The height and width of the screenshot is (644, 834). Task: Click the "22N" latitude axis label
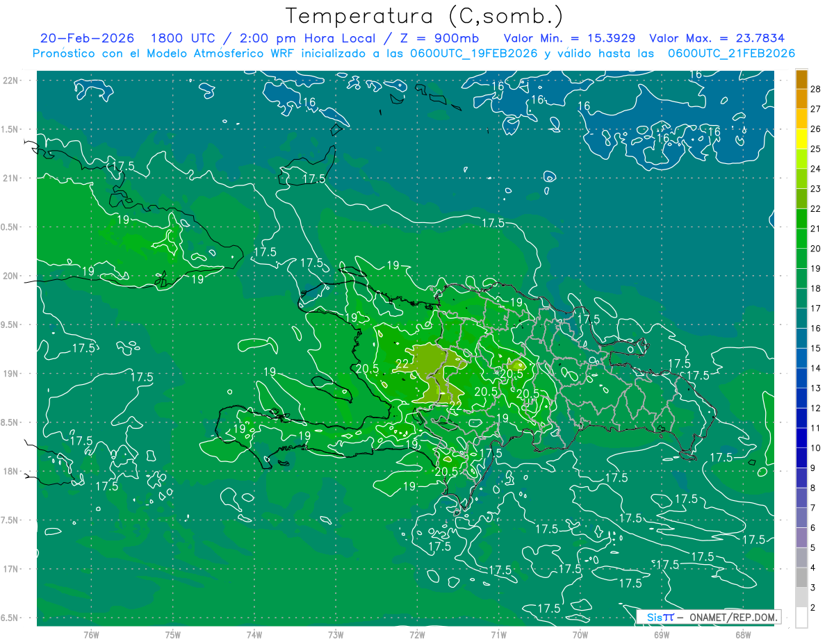(x=11, y=81)
